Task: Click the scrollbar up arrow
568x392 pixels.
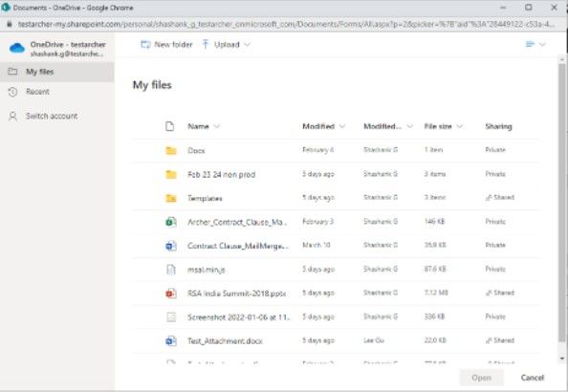Action: (562, 59)
